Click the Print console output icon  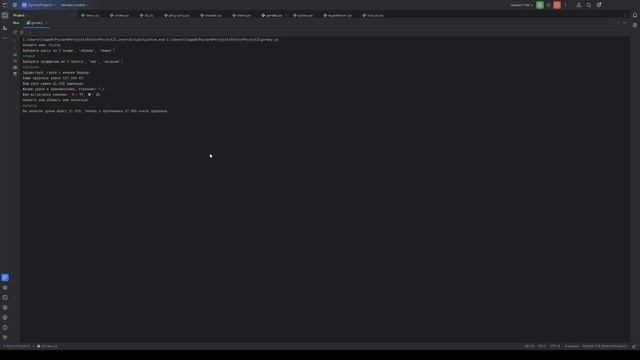click(15, 67)
